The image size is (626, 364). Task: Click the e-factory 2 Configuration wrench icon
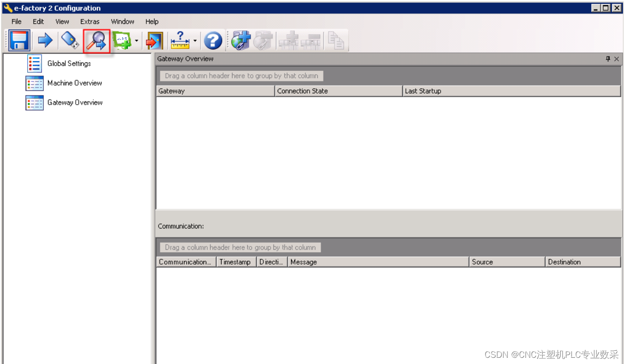8,8
